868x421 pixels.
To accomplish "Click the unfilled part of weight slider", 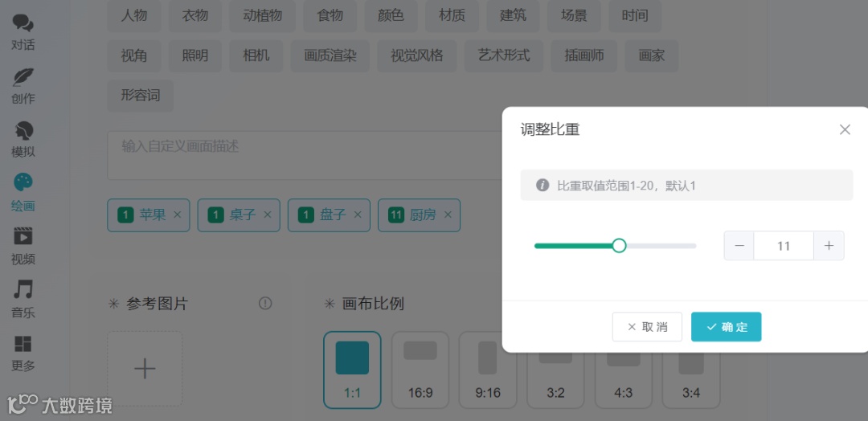I will 661,246.
